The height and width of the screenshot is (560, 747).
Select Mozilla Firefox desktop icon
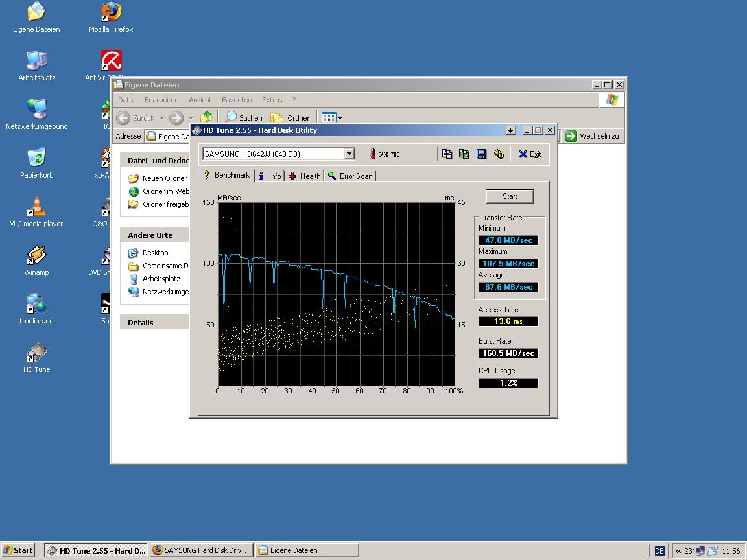(x=111, y=17)
